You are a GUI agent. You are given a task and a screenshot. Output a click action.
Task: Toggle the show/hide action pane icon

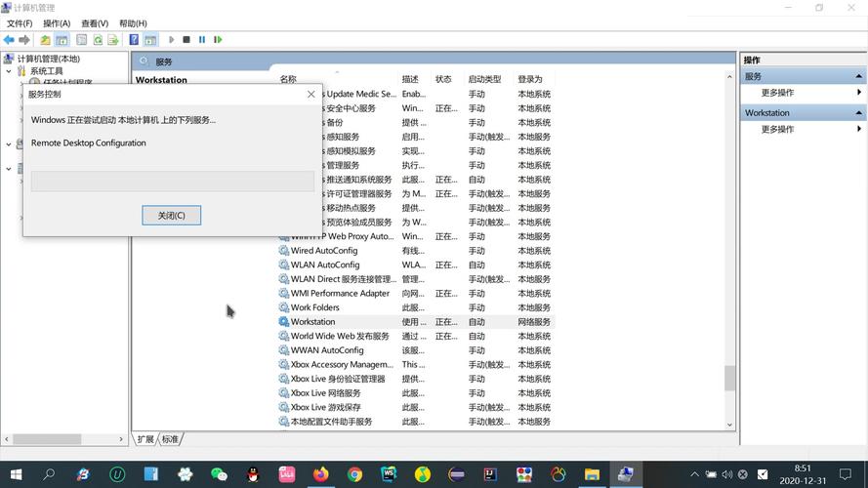click(x=150, y=40)
